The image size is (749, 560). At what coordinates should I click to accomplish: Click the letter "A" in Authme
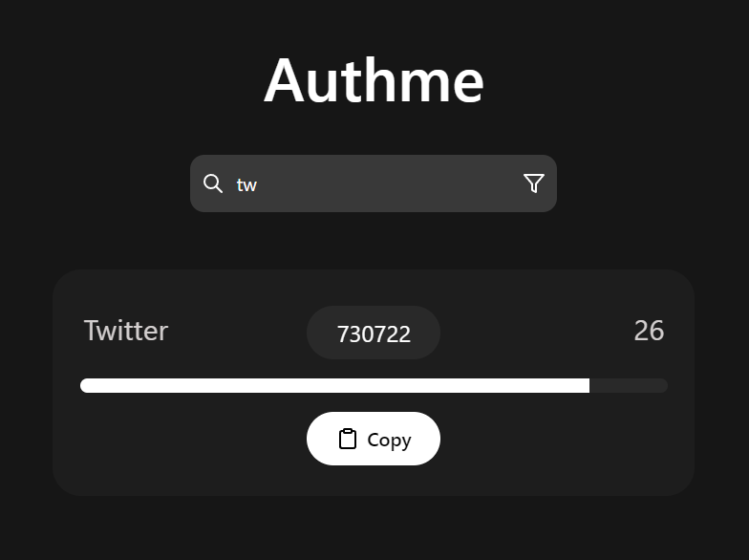click(285, 80)
